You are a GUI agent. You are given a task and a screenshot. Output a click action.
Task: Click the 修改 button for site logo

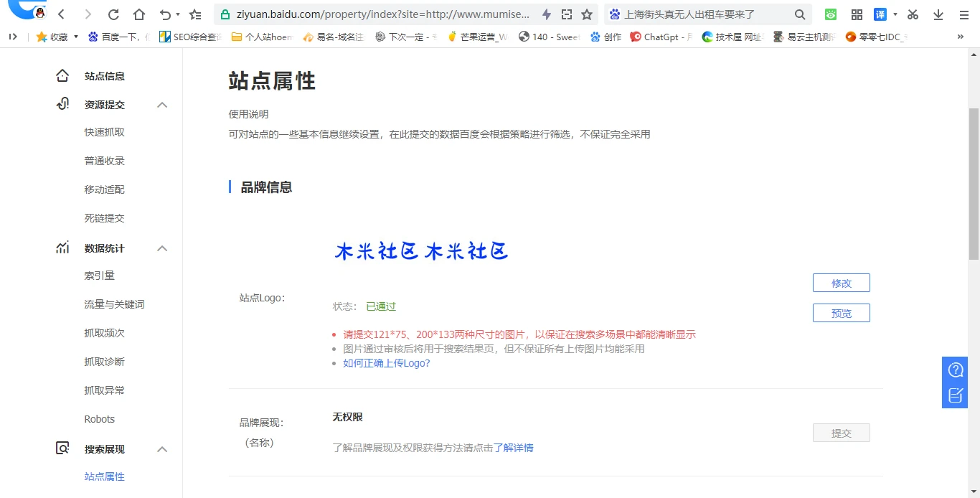pos(841,283)
